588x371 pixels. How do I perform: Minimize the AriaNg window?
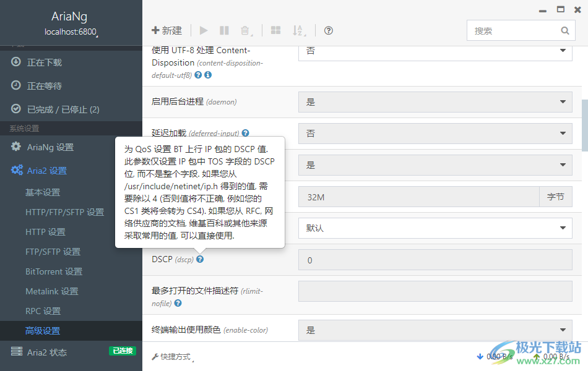coord(543,10)
